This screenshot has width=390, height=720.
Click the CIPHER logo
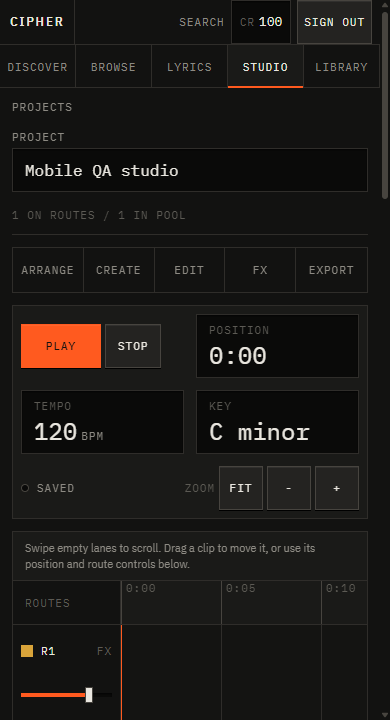click(37, 22)
